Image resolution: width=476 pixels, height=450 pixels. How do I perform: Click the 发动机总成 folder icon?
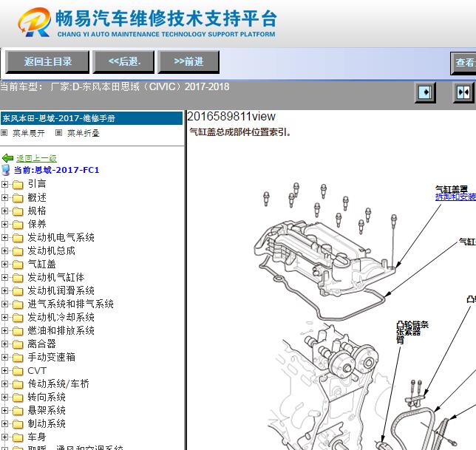18,251
